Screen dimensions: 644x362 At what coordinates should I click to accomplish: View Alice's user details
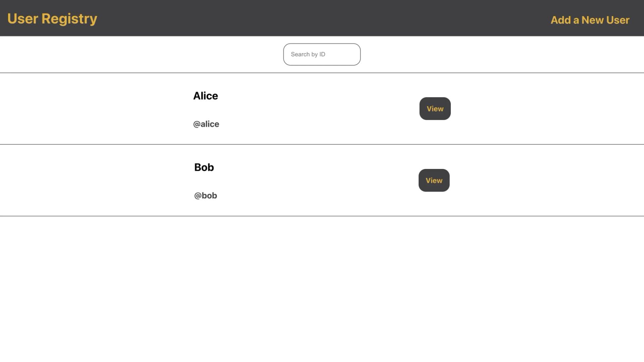click(x=435, y=109)
